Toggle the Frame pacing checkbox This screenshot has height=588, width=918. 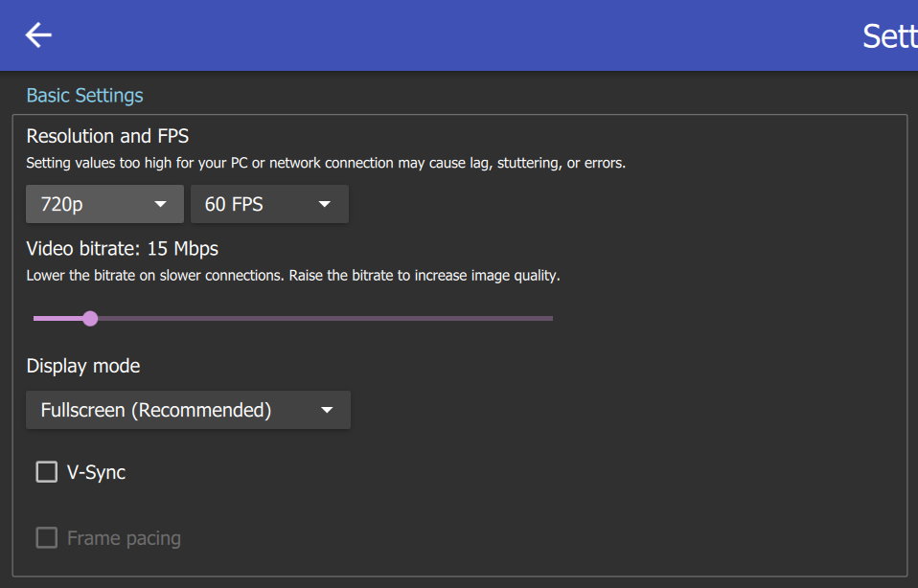tap(46, 538)
